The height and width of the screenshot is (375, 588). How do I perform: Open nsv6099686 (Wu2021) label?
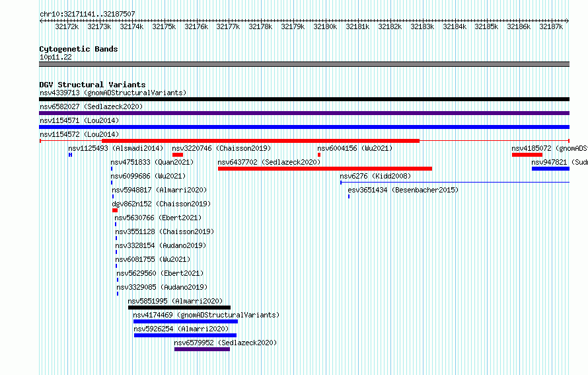pyautogui.click(x=148, y=176)
